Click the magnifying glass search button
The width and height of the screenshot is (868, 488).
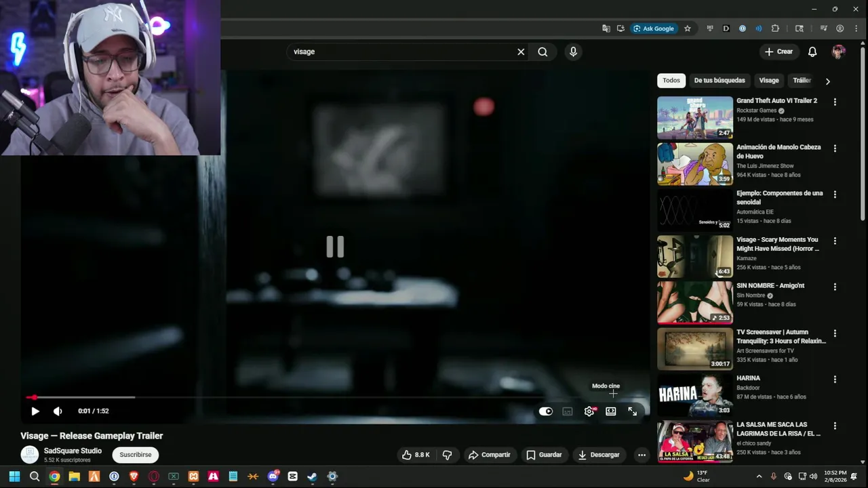pyautogui.click(x=542, y=52)
